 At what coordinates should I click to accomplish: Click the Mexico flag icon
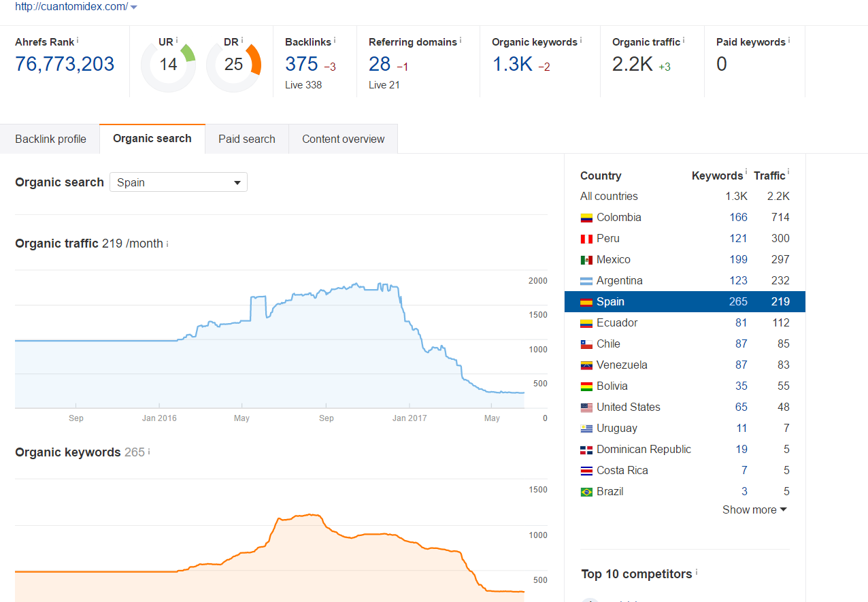point(586,260)
